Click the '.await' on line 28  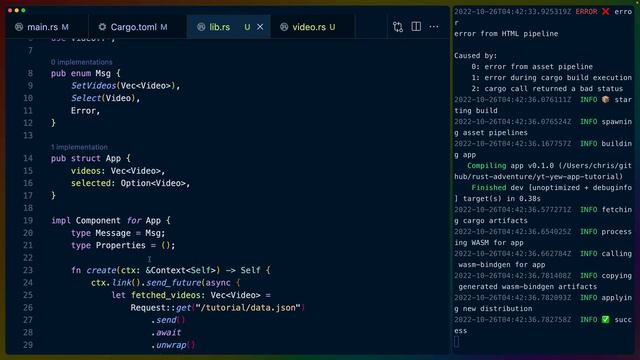click(166, 332)
